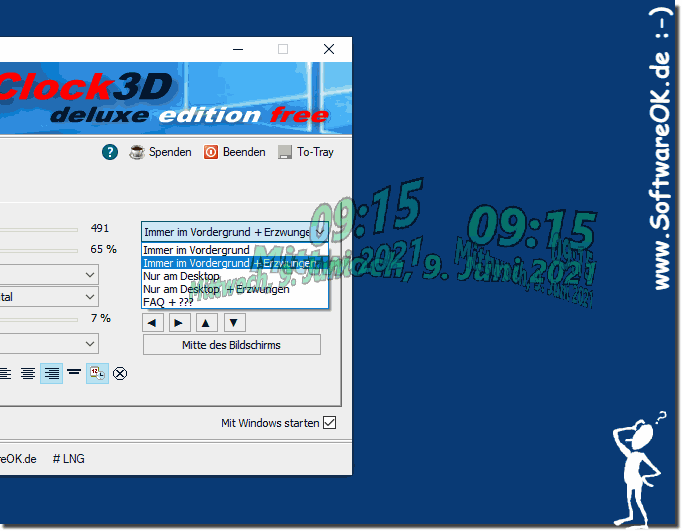Minimize the Clock3D window
Image resolution: width=682 pixels, height=531 pixels.
pos(238,49)
